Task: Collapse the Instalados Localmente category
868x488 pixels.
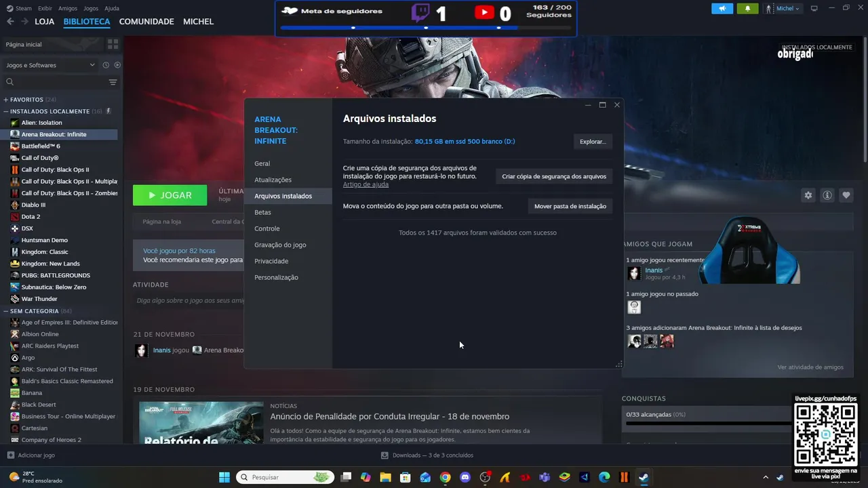Action: 6,111
